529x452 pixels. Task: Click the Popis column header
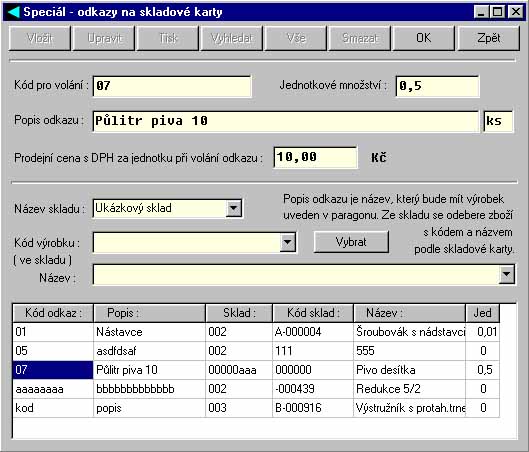click(149, 313)
